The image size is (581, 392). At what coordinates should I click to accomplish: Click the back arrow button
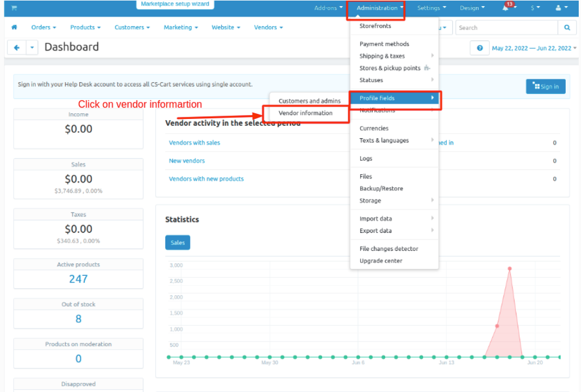(x=16, y=48)
